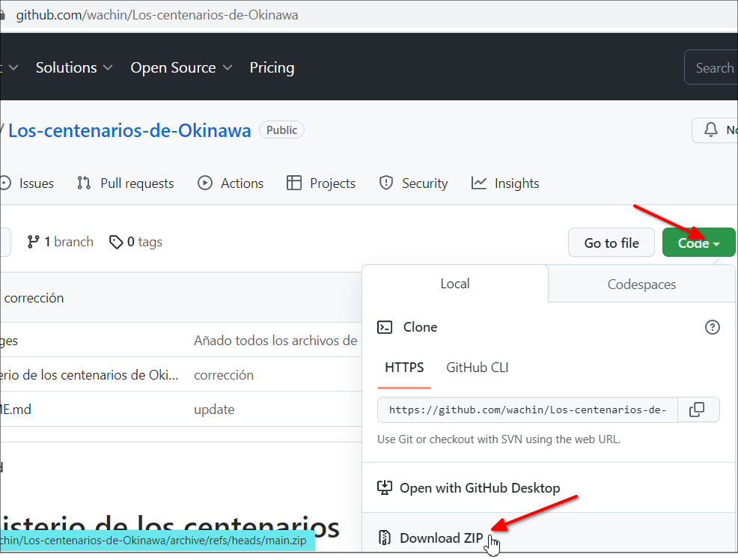The height and width of the screenshot is (560, 738).
Task: Click the tag icon beside 0 tags
Action: [116, 242]
